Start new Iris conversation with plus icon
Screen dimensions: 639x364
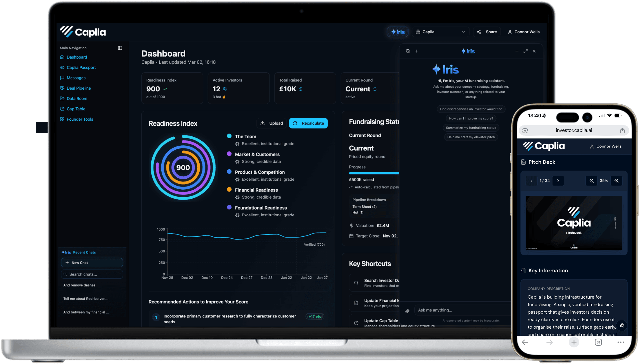(417, 51)
